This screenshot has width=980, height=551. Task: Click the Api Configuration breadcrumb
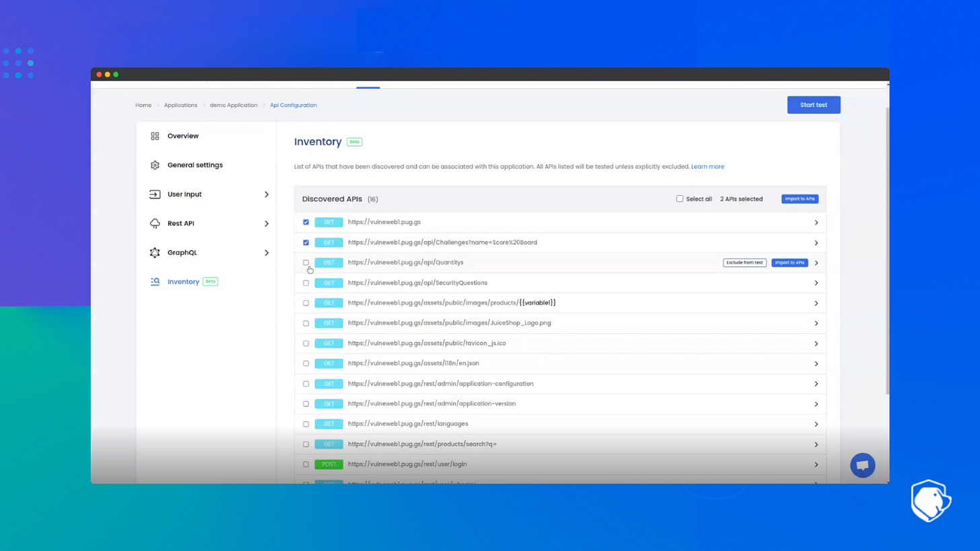(293, 105)
